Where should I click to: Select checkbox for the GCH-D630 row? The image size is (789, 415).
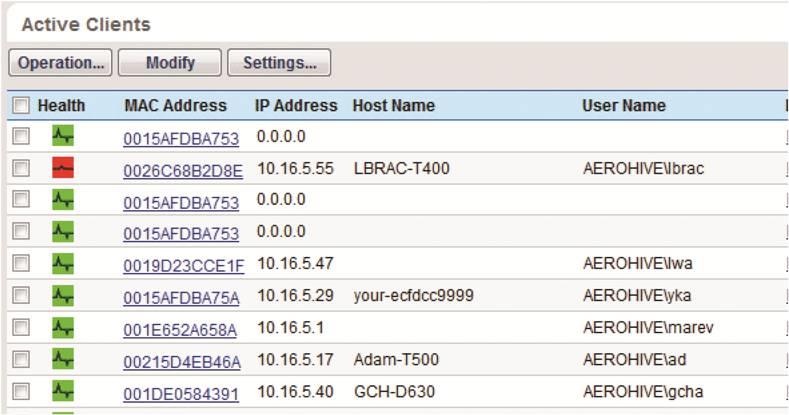point(21,391)
